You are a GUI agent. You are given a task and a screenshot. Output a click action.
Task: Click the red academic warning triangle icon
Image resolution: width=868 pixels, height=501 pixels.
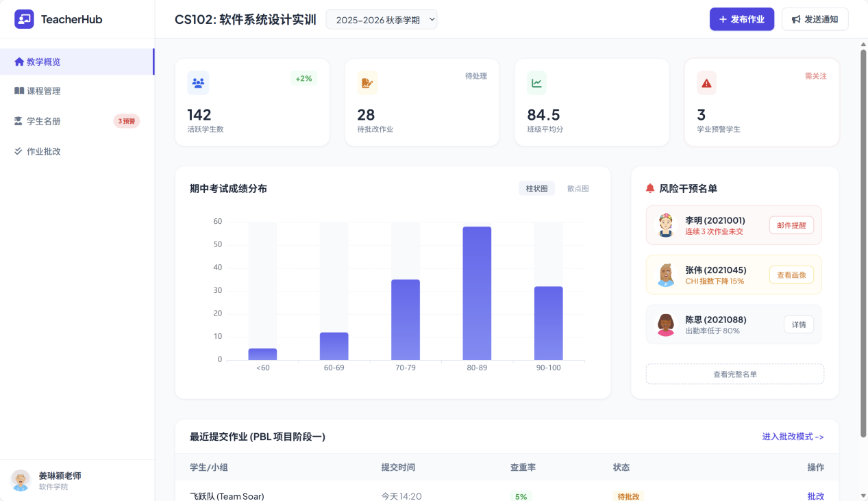706,83
